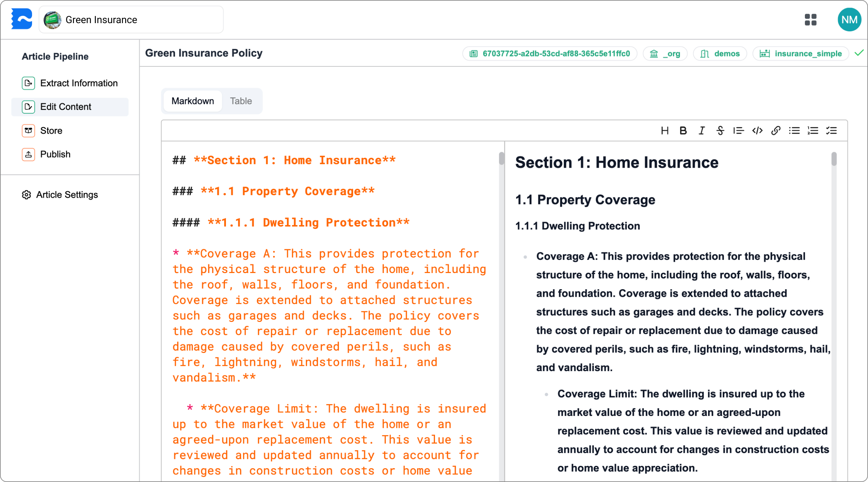Click the article ID 67037725 badge
This screenshot has width=868, height=482.
click(550, 53)
